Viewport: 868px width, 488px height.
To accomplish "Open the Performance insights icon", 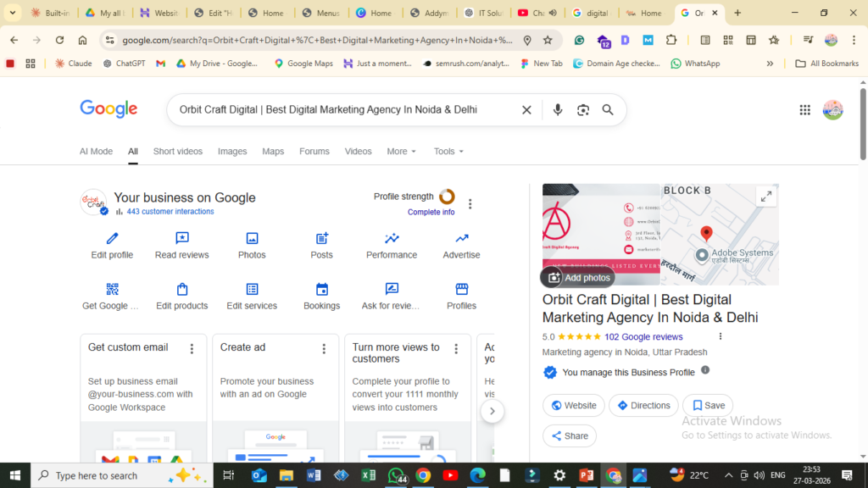I will click(x=392, y=239).
